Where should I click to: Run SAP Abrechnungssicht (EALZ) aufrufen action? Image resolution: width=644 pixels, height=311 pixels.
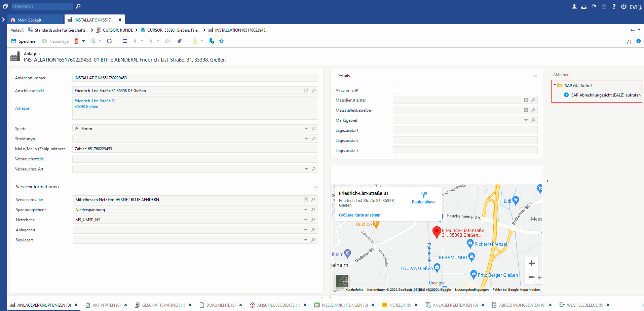pyautogui.click(x=605, y=95)
